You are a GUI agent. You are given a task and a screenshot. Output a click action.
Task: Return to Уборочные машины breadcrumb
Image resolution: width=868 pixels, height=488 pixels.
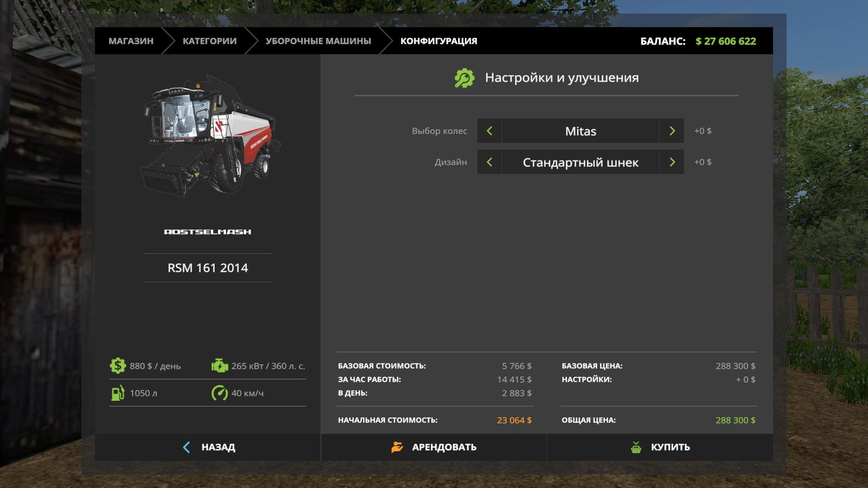318,41
